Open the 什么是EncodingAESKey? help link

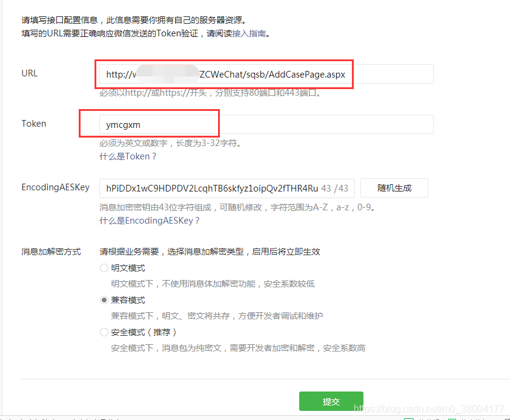click(x=149, y=221)
